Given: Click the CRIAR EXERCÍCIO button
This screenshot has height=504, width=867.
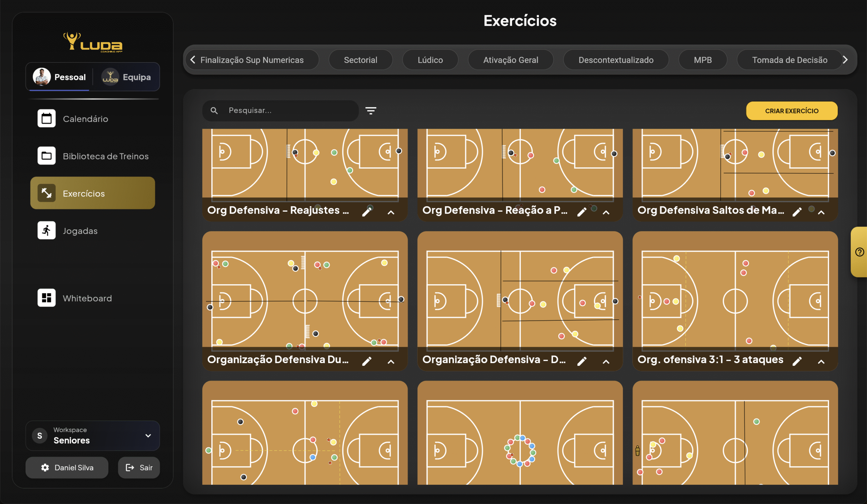Looking at the screenshot, I should click(791, 111).
